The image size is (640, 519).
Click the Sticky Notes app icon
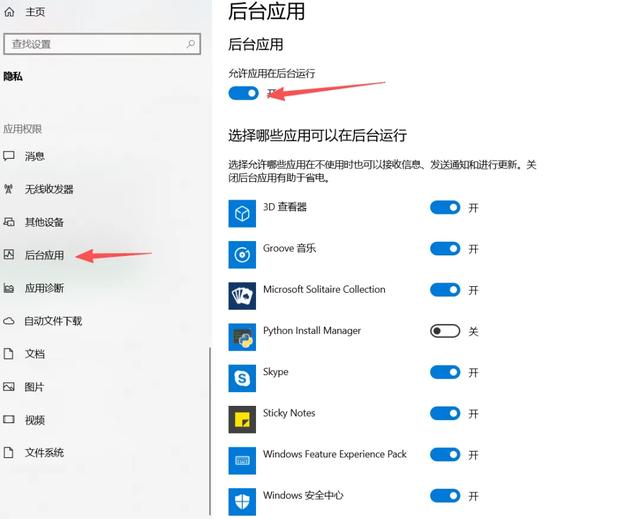[242, 419]
